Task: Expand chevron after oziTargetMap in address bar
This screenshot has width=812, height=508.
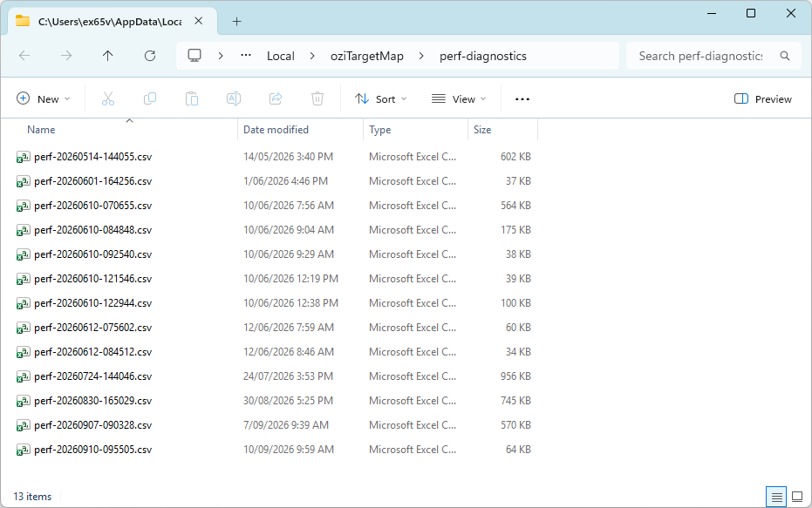Action: click(421, 56)
